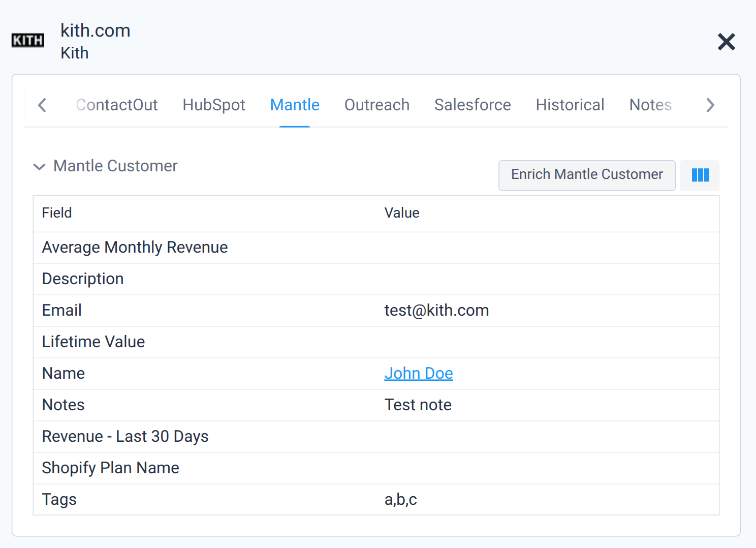Go to the Historical tab
Image resolution: width=756 pixels, height=548 pixels.
click(570, 105)
